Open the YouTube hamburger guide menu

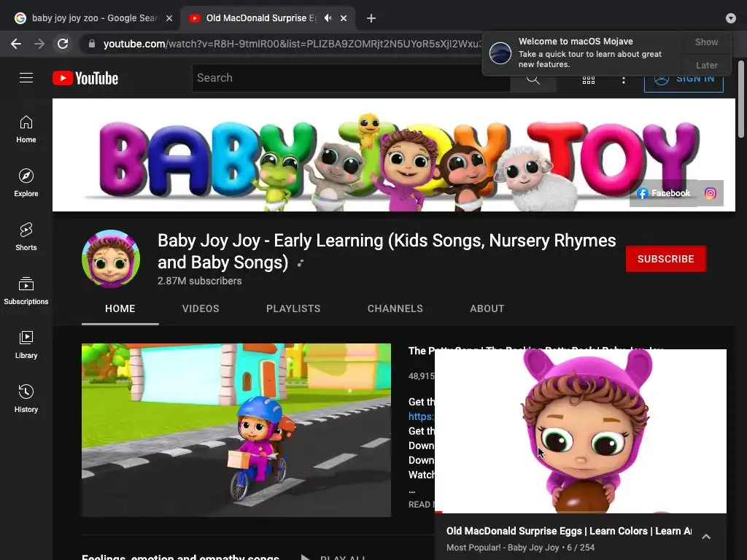(26, 77)
